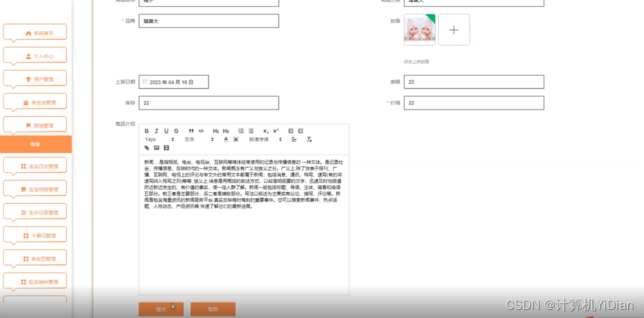The width and height of the screenshot is (644, 318).
Task: Increase indent of paragraph
Action: 301,131
